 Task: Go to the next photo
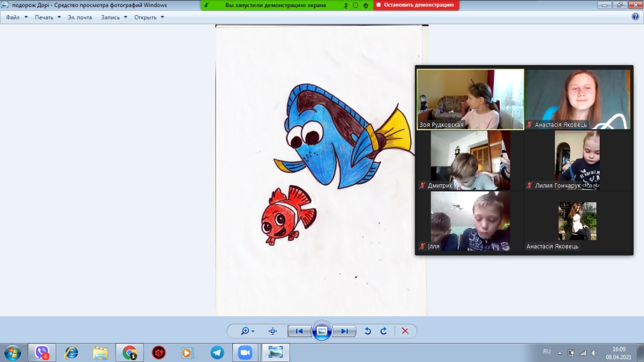345,331
